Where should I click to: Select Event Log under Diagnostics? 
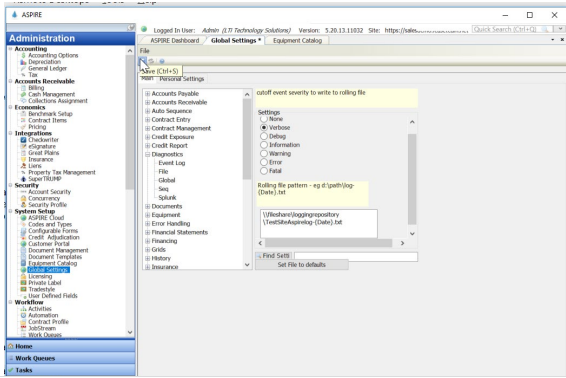(171, 163)
